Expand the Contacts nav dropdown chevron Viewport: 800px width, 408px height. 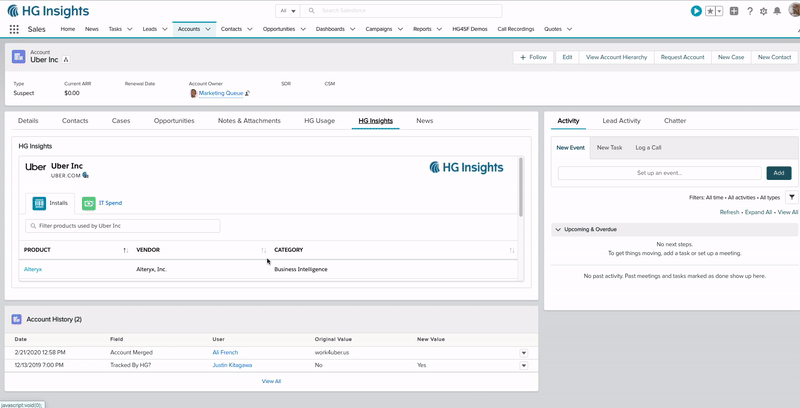[x=250, y=30]
